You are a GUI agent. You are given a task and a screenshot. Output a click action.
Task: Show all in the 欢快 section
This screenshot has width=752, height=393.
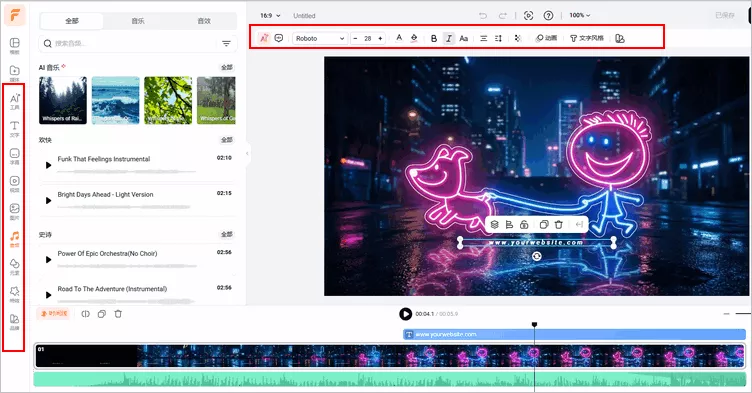[227, 140]
